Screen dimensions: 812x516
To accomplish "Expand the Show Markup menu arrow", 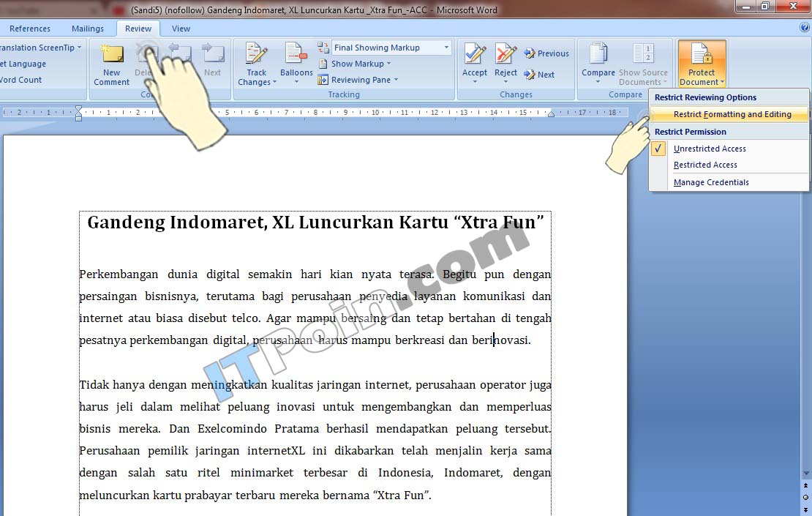I will coord(389,64).
